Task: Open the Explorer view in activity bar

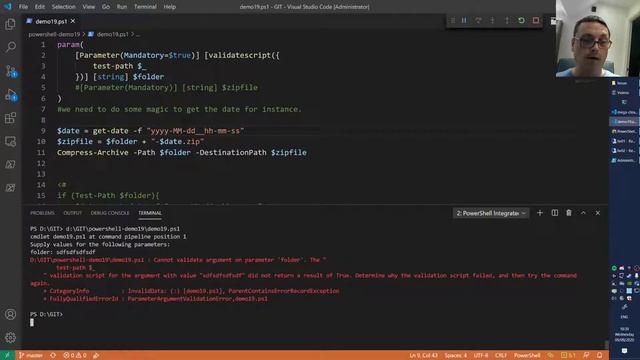Action: (11, 24)
